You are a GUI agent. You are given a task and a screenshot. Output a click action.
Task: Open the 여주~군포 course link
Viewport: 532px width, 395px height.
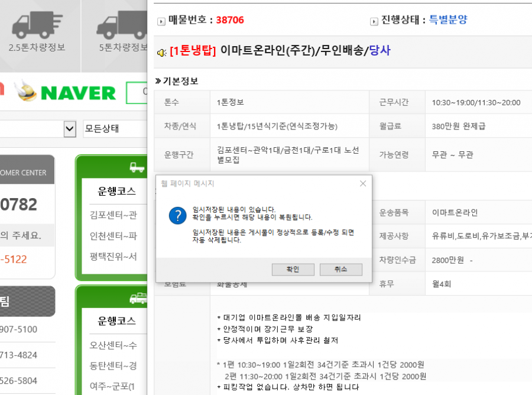click(x=112, y=386)
